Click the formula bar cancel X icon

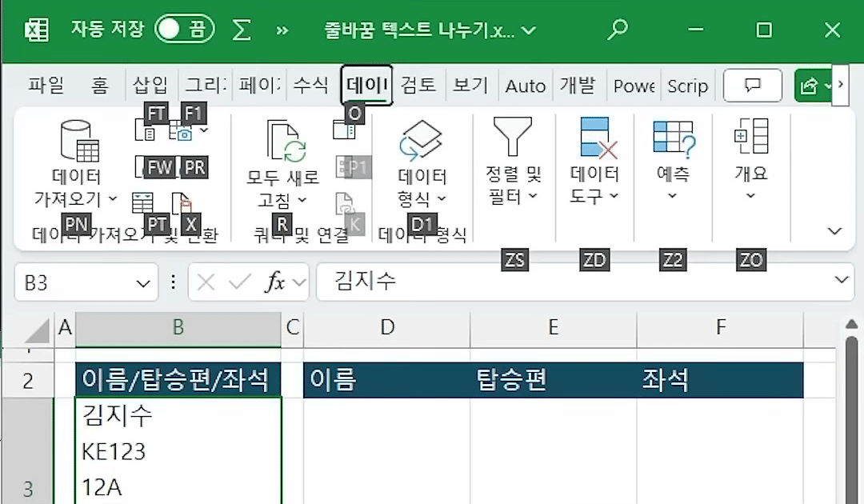(x=206, y=282)
